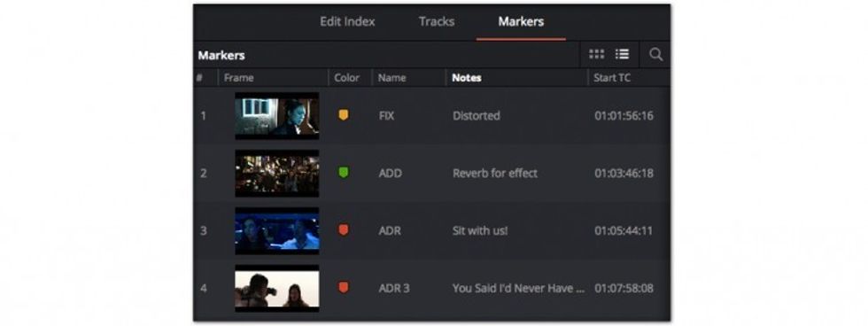Select the ADR marker thumbnail
The width and height of the screenshot is (868, 326).
(x=276, y=230)
